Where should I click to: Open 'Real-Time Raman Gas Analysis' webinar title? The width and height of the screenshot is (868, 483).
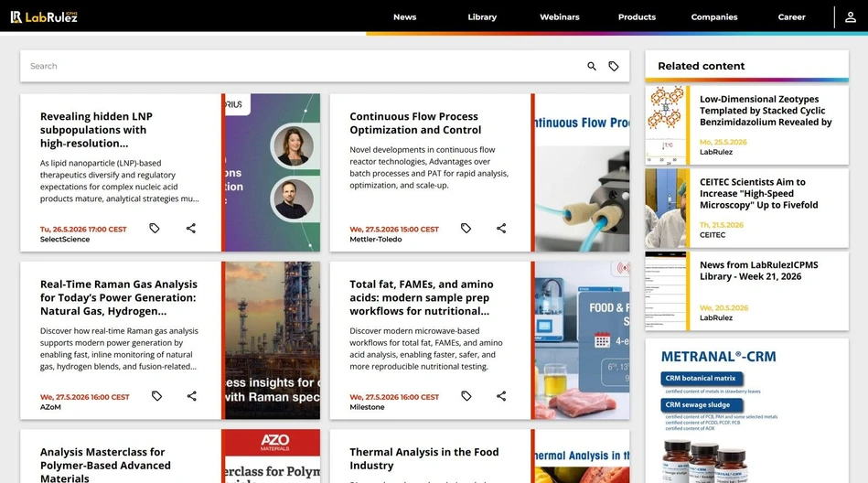[119, 298]
